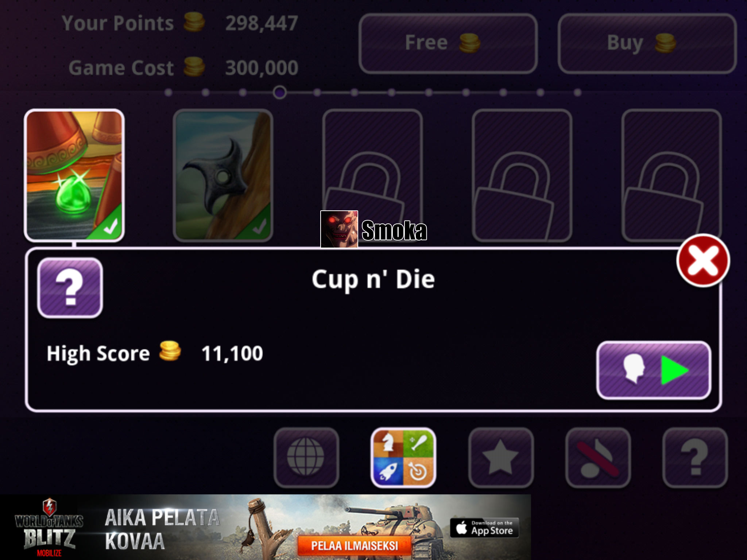Viewport: 747px width, 560px height.
Task: Select the highlighted page indicator dot
Action: click(280, 93)
